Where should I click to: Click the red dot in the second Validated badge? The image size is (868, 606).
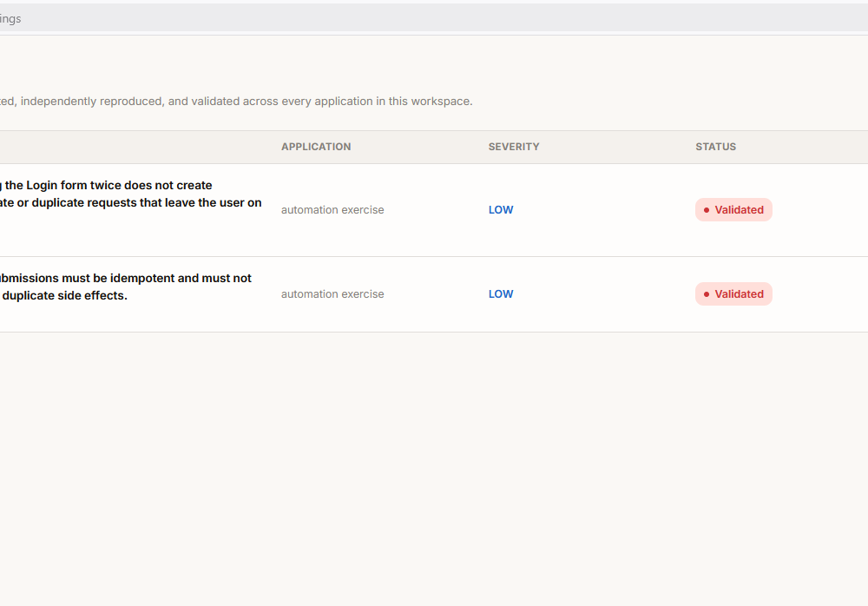(707, 294)
